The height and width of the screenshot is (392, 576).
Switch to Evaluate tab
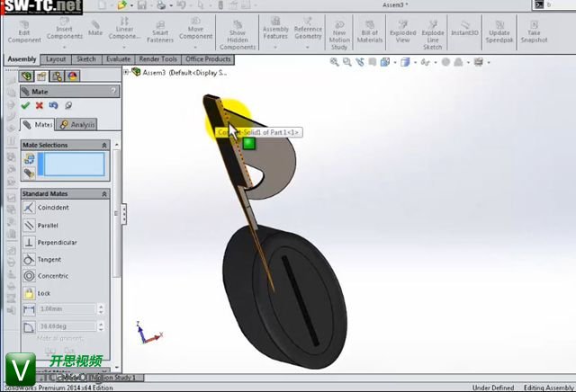118,59
